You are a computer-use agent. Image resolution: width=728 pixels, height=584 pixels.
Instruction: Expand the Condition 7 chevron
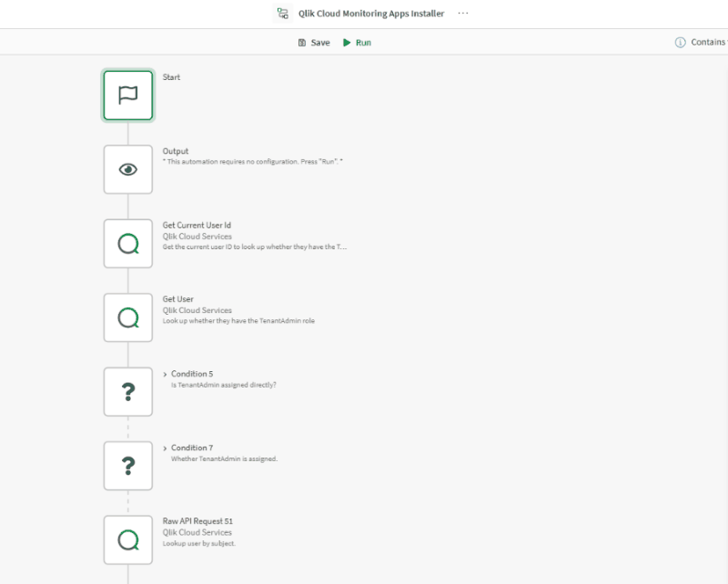click(x=165, y=448)
